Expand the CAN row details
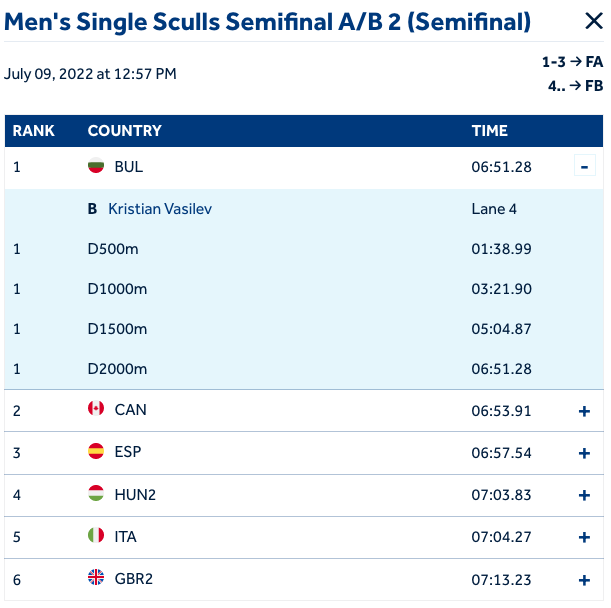 coord(585,410)
